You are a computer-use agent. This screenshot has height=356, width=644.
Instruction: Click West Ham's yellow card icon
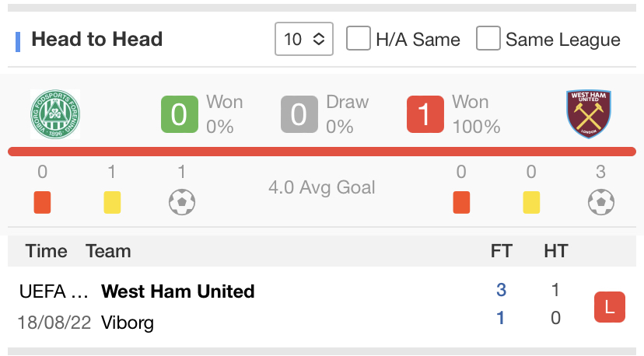(x=531, y=202)
